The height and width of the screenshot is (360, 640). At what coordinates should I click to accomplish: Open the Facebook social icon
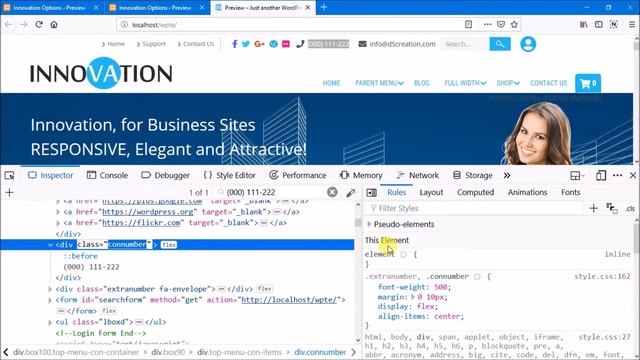coord(235,44)
